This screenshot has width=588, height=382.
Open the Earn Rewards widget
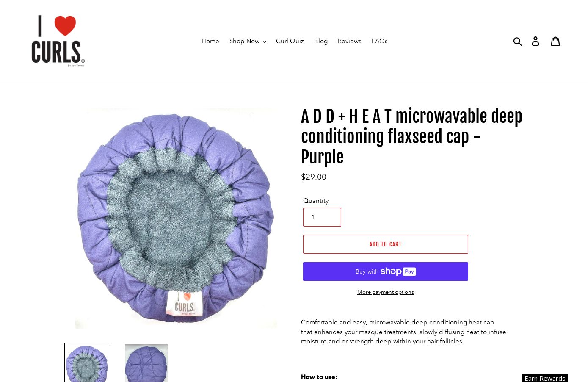point(545,378)
